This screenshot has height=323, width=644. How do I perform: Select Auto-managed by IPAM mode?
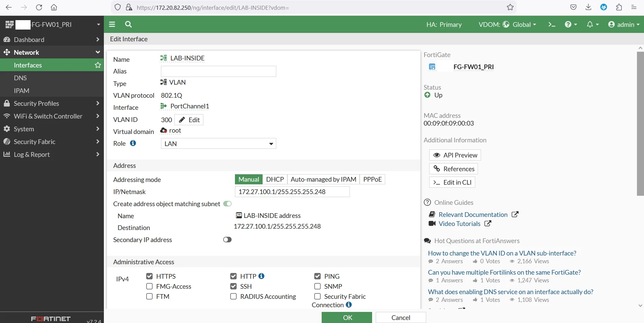pos(323,179)
